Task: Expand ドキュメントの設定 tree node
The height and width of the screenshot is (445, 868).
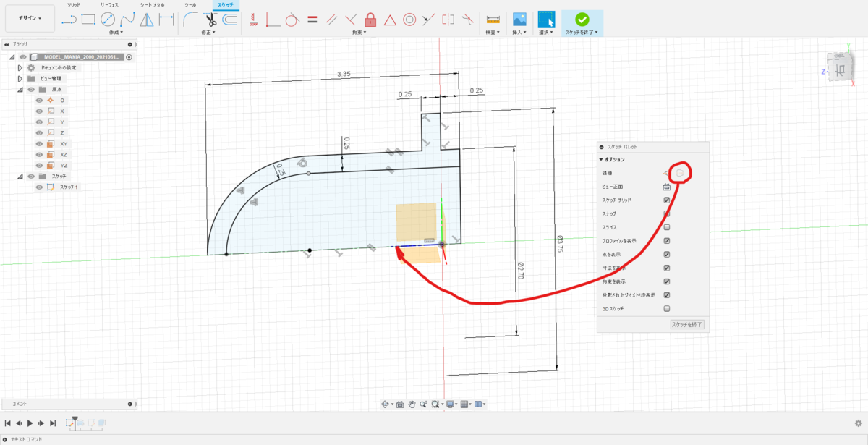Action: 20,67
